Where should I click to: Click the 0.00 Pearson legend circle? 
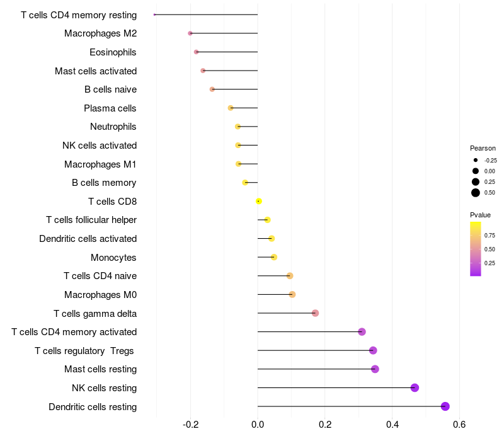(476, 171)
